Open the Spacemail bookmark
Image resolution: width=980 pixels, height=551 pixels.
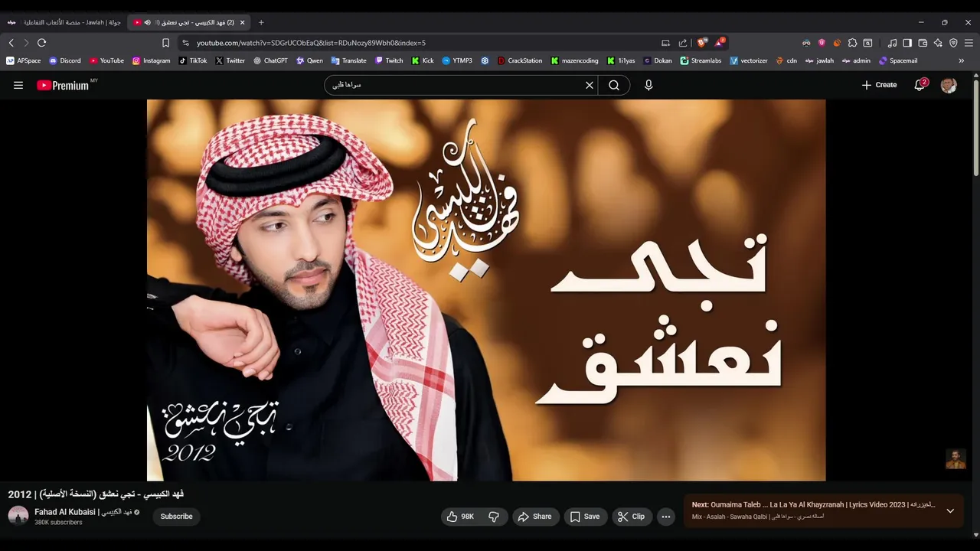(898, 60)
